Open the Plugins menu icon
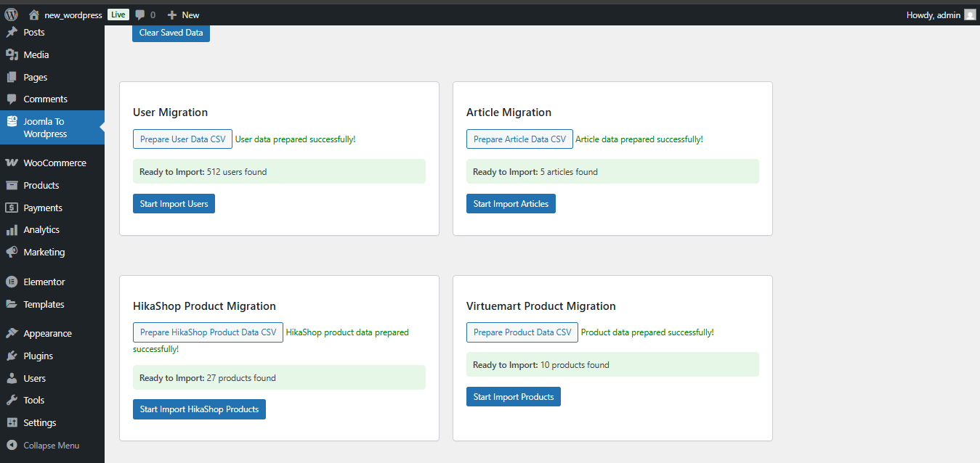 point(12,356)
